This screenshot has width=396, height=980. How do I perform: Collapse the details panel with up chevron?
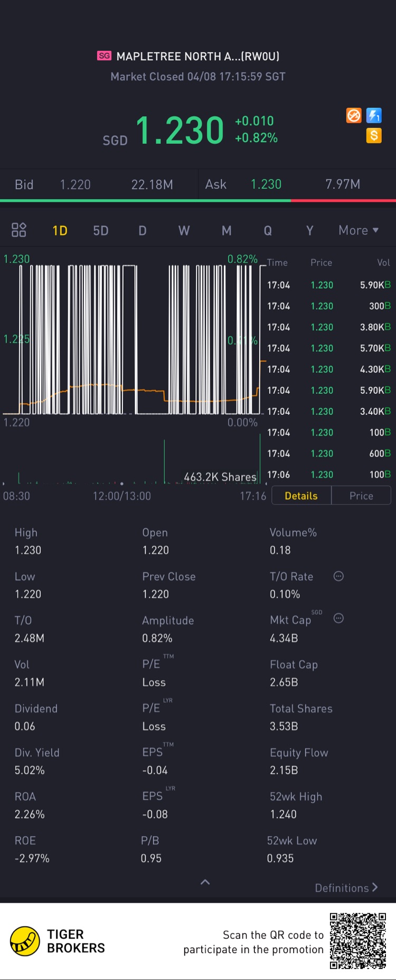coord(205,882)
